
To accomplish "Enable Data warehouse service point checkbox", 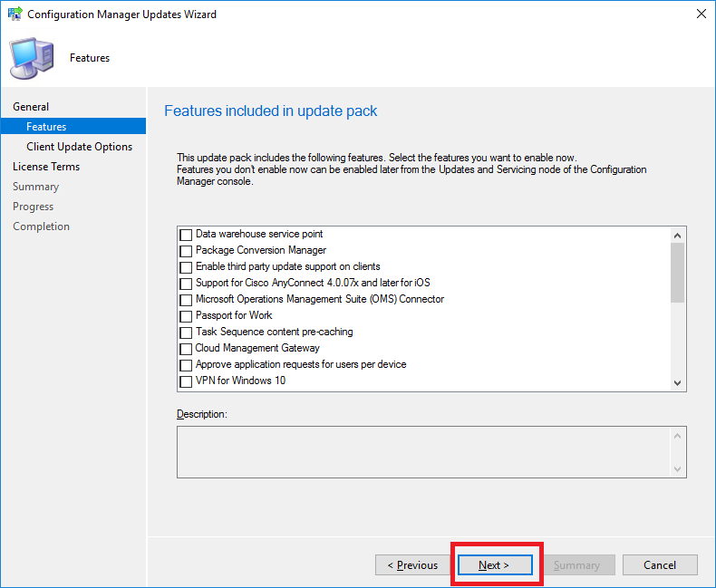I will [186, 235].
